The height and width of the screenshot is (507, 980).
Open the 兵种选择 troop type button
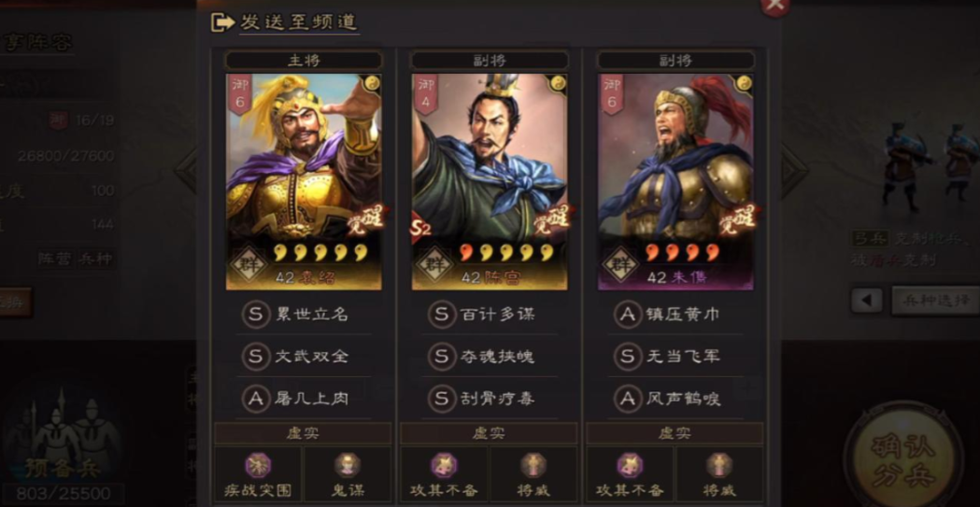pyautogui.click(x=935, y=301)
